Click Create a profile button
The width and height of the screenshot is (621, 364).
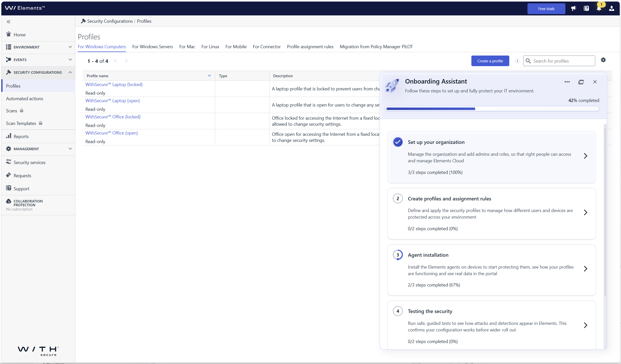click(490, 61)
